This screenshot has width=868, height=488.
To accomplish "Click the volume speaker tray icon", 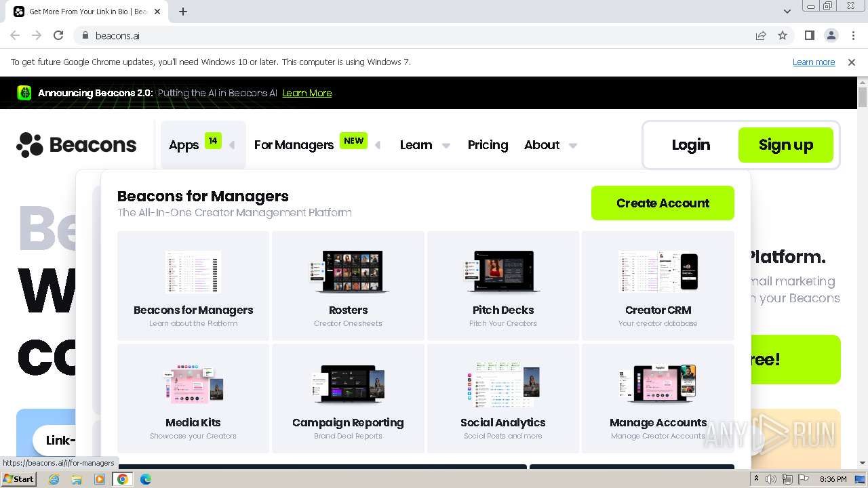I will pyautogui.click(x=771, y=479).
